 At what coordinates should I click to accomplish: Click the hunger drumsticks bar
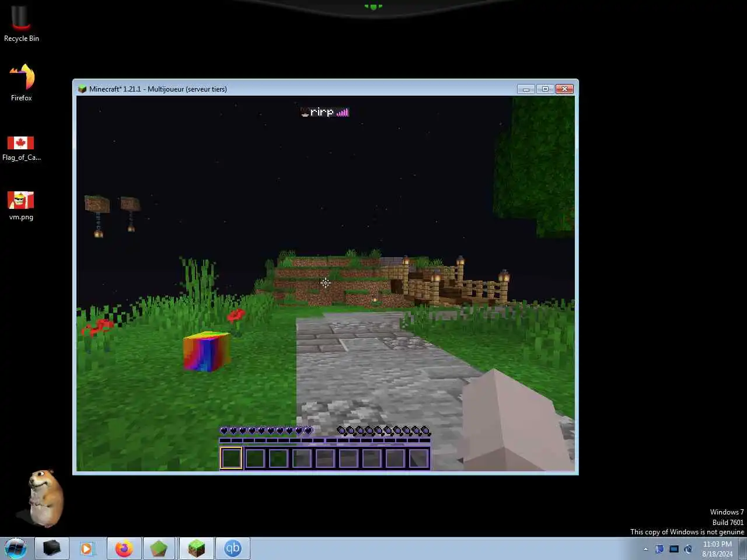click(384, 430)
